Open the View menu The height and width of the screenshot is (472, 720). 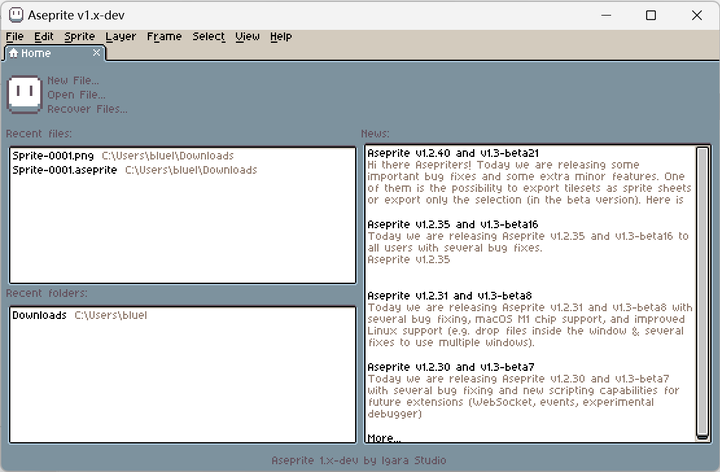(247, 36)
